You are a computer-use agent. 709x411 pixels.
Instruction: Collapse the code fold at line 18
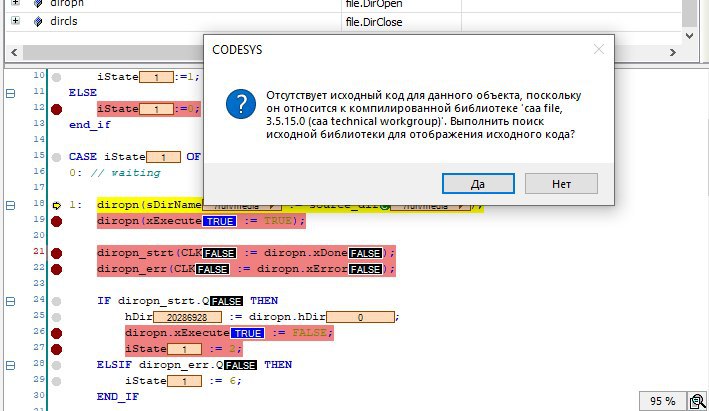coord(10,205)
